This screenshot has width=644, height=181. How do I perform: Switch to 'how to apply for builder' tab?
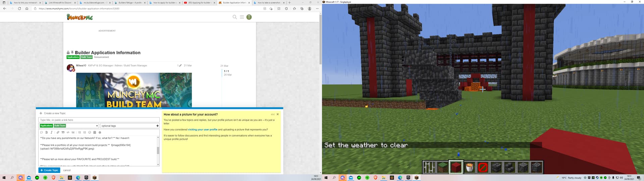pos(165,3)
